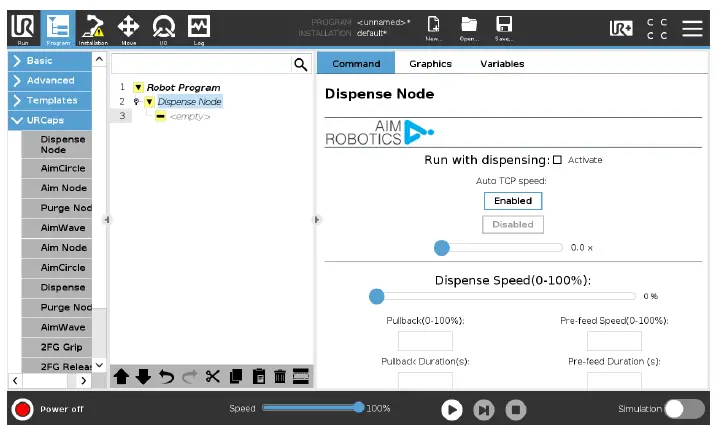716x429 pixels.
Task: Expand the Templates section
Action: 50,101
